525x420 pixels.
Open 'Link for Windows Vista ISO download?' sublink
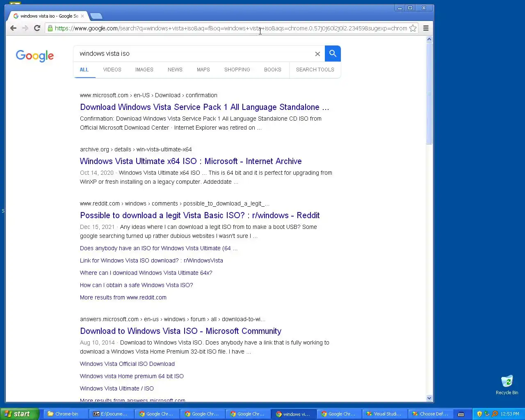151,260
